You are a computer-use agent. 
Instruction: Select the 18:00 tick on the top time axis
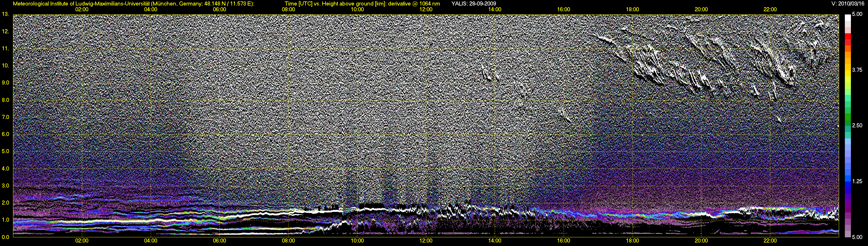coord(632,10)
